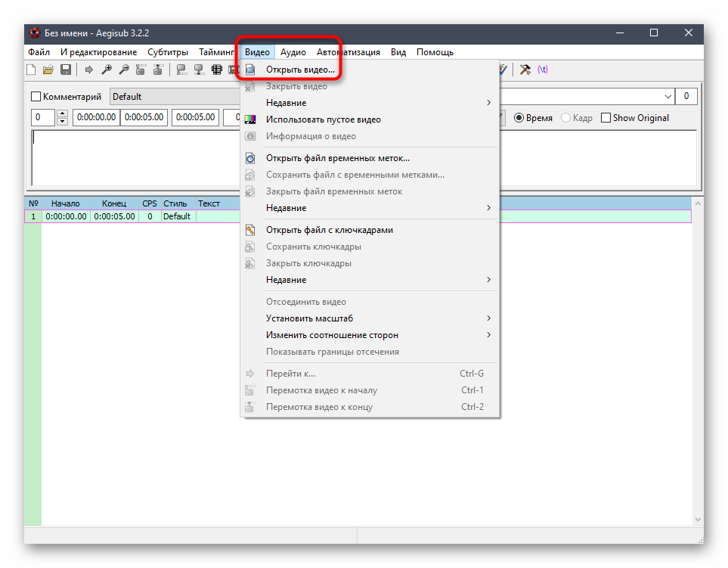Click the Zoom in magnifier icon

tap(107, 70)
